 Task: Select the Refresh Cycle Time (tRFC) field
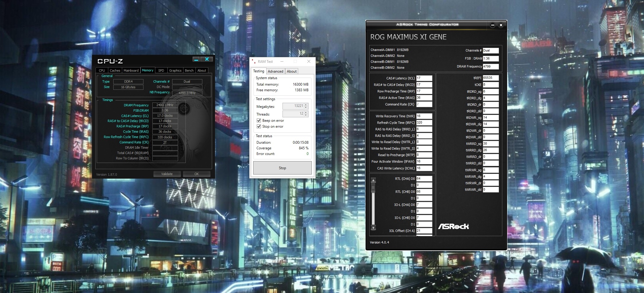tap(424, 123)
